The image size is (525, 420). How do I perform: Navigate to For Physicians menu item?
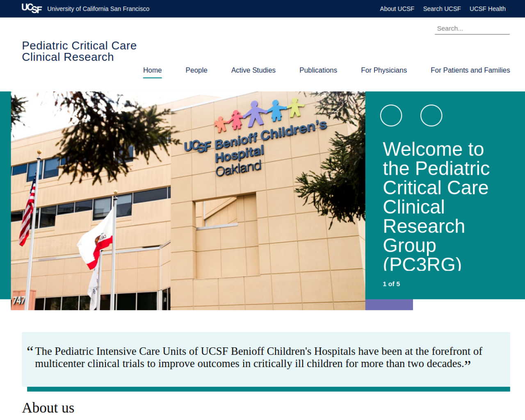(x=383, y=70)
